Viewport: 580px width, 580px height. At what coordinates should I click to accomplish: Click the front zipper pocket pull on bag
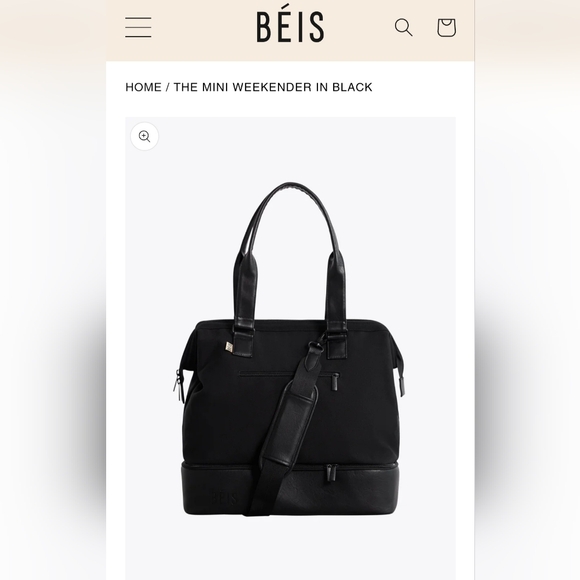point(335,382)
